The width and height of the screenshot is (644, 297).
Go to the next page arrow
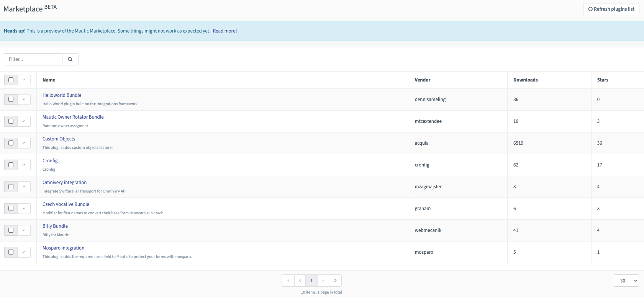[323, 281]
